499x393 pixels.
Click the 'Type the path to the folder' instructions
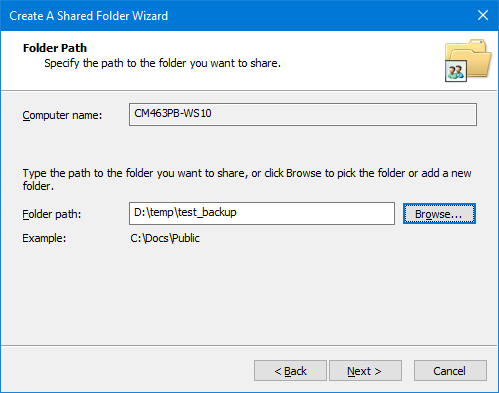point(247,179)
